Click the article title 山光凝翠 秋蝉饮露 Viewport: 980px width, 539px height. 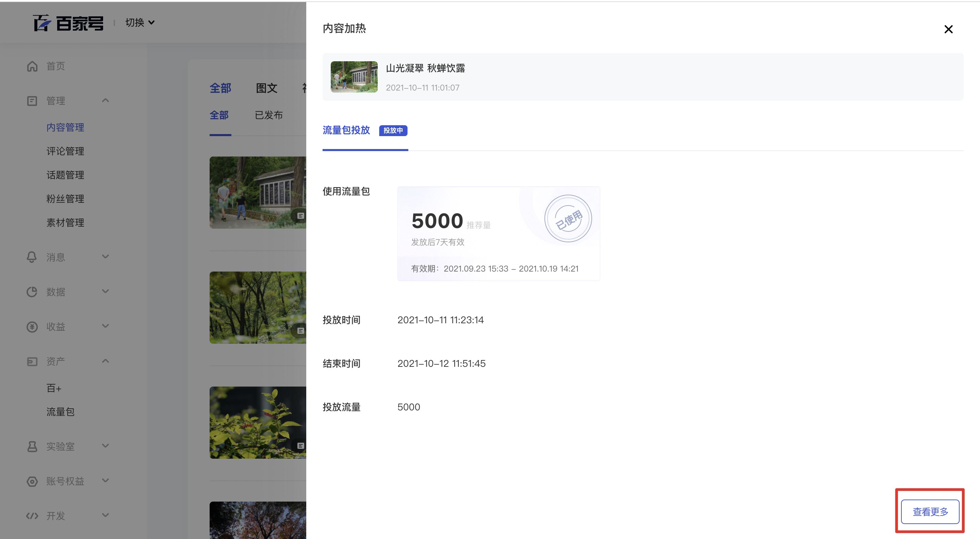click(x=425, y=68)
